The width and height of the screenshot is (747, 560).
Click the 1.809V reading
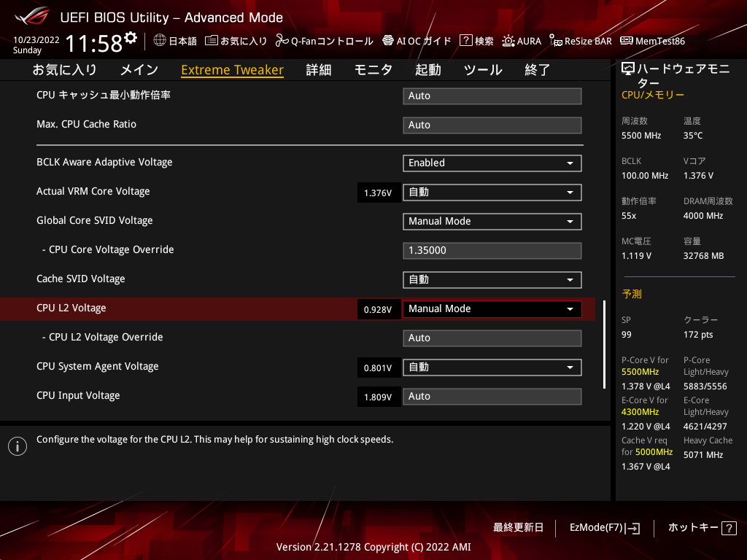(378, 397)
